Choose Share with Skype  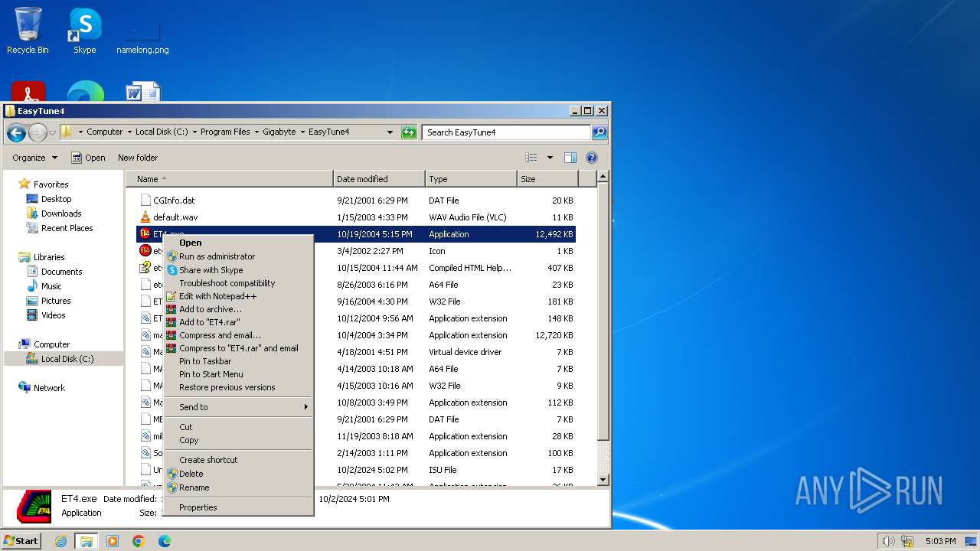[x=238, y=270]
